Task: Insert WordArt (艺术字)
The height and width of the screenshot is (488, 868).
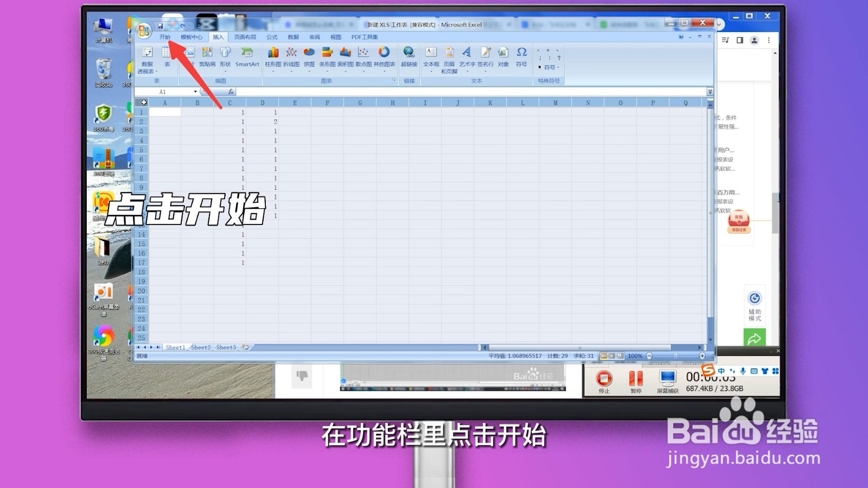Action: (467, 59)
